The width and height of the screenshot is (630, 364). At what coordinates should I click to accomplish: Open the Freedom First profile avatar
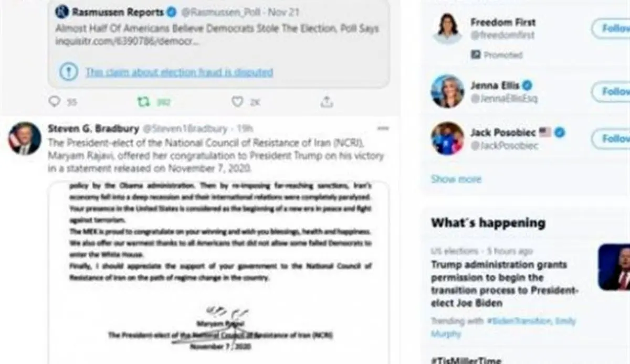447,29
